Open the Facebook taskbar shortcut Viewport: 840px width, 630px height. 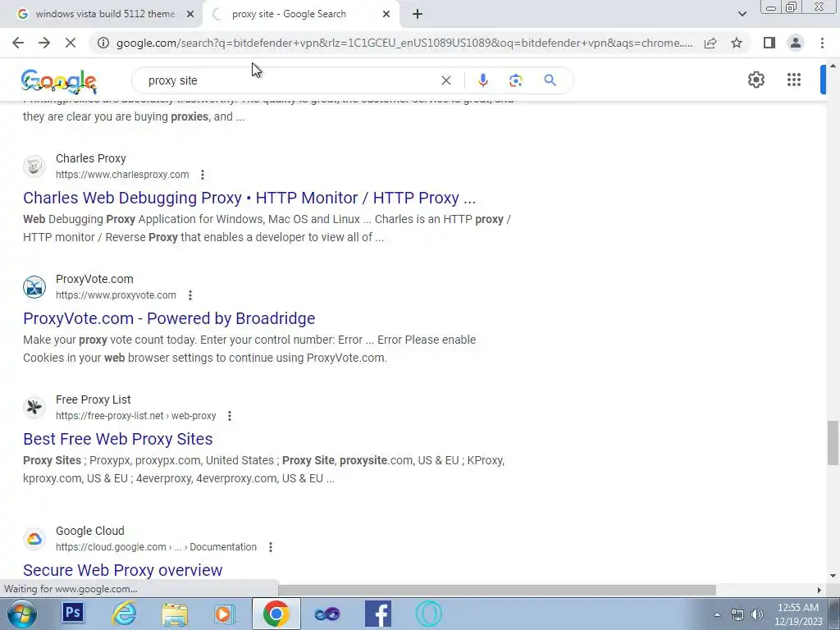pos(378,614)
